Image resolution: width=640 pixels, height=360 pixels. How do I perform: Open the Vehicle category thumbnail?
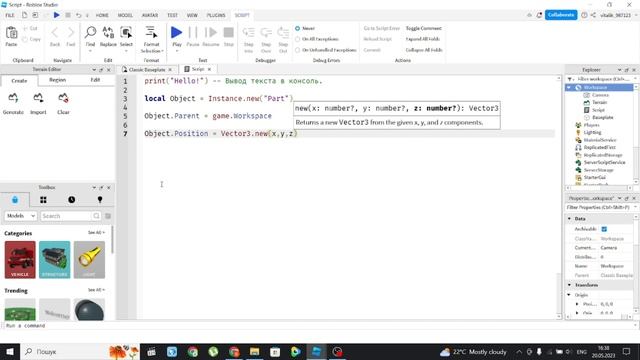(x=20, y=260)
